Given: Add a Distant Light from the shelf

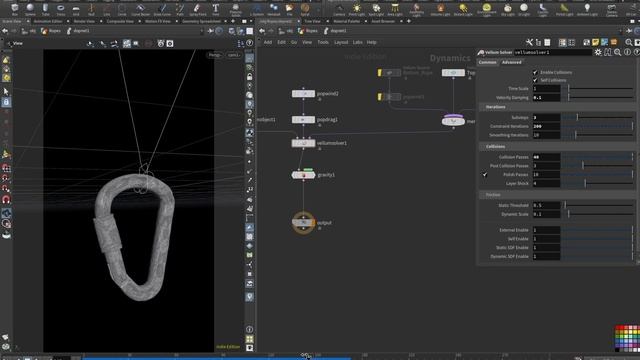Looking at the screenshot, I should (463, 9).
